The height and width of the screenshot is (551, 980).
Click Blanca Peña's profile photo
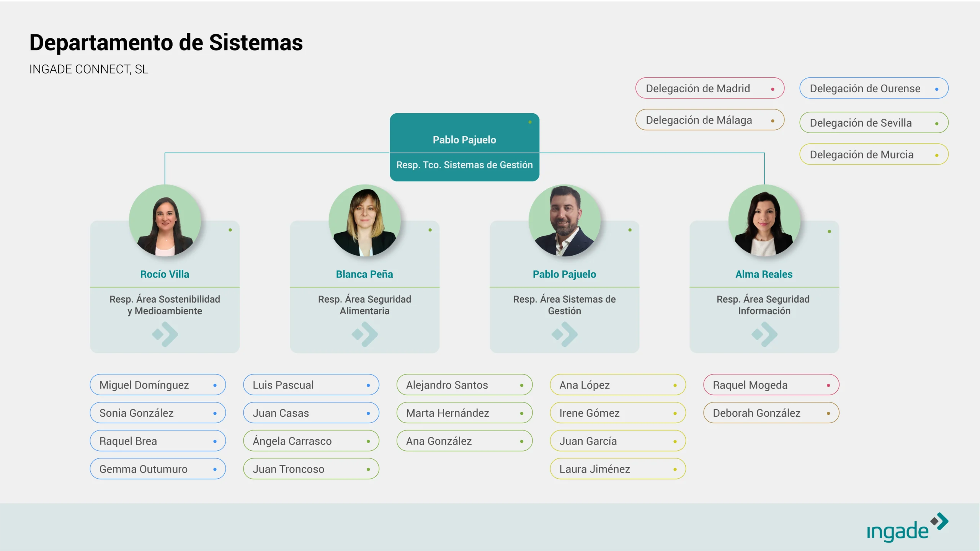pos(365,221)
